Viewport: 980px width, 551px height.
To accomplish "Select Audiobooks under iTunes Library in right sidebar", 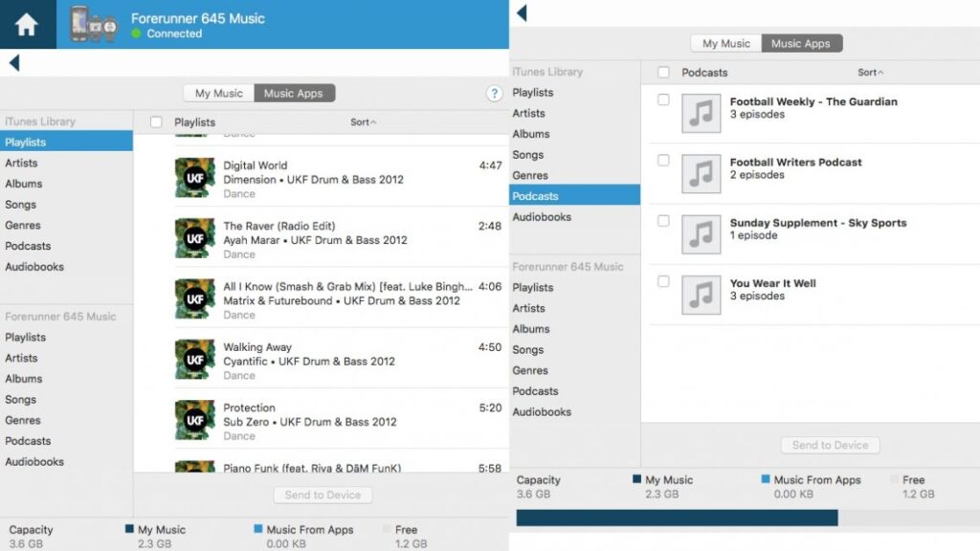I will point(542,217).
